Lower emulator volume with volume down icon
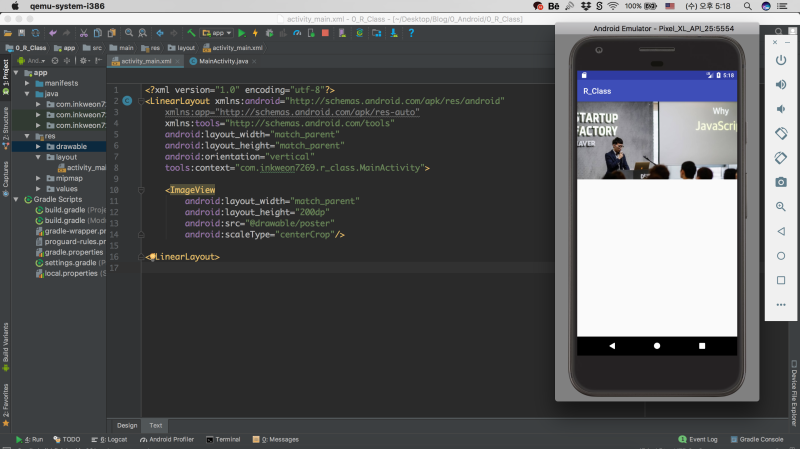 781,109
